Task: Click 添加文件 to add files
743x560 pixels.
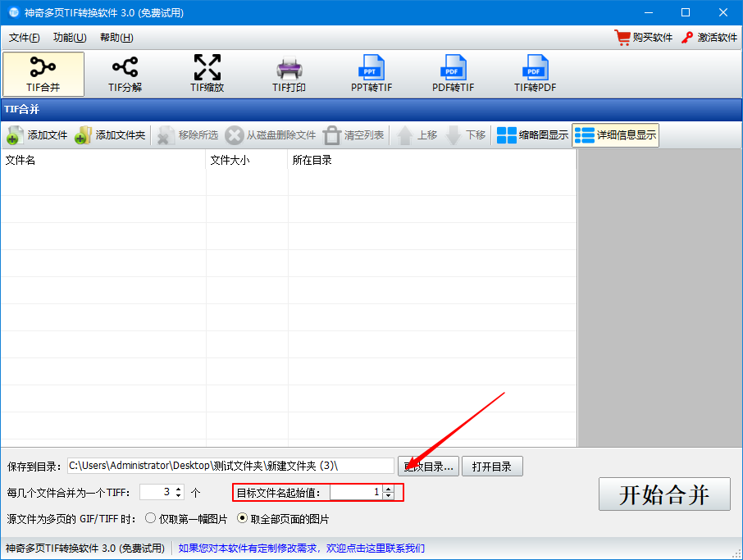Action: coord(37,135)
